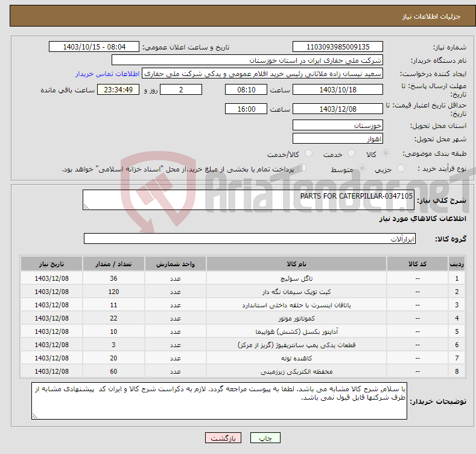Click the resize handle of description box

pyautogui.click(x=86, y=206)
